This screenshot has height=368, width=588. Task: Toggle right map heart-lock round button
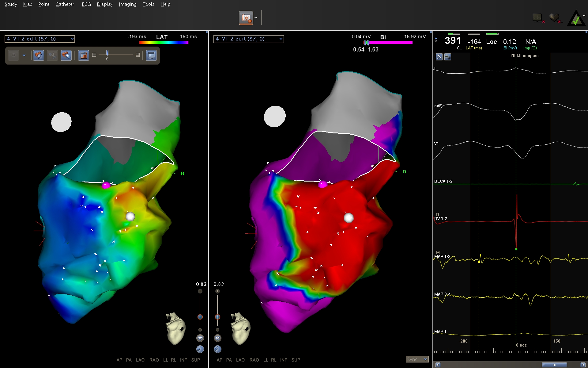click(x=217, y=338)
